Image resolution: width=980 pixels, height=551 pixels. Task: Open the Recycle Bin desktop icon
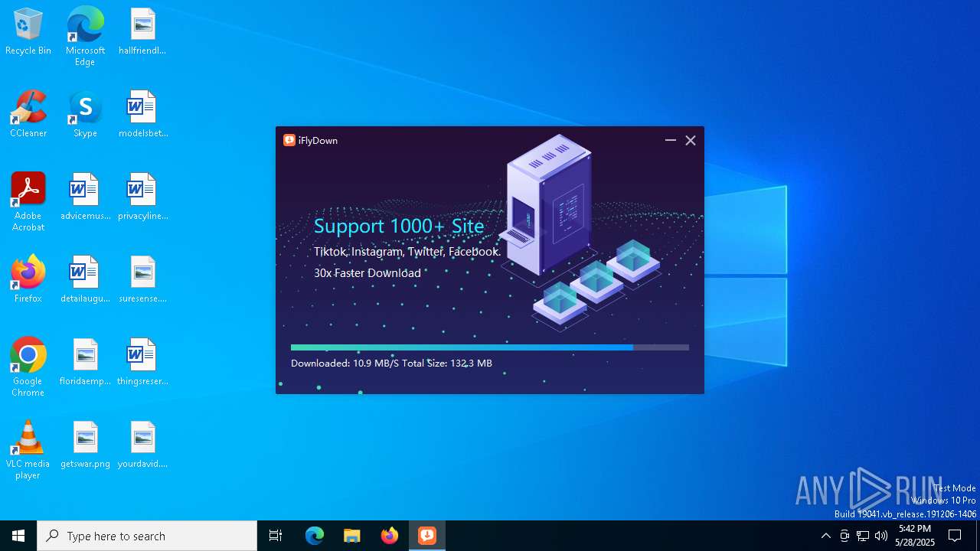[28, 32]
